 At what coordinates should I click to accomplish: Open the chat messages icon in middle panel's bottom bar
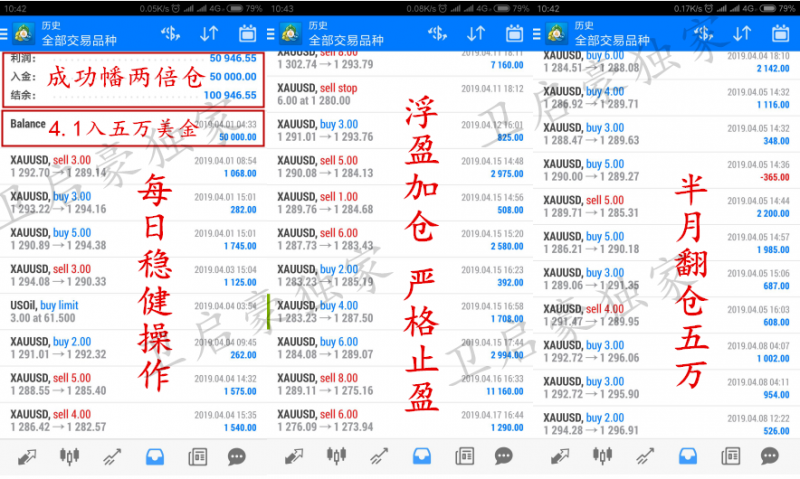point(504,456)
